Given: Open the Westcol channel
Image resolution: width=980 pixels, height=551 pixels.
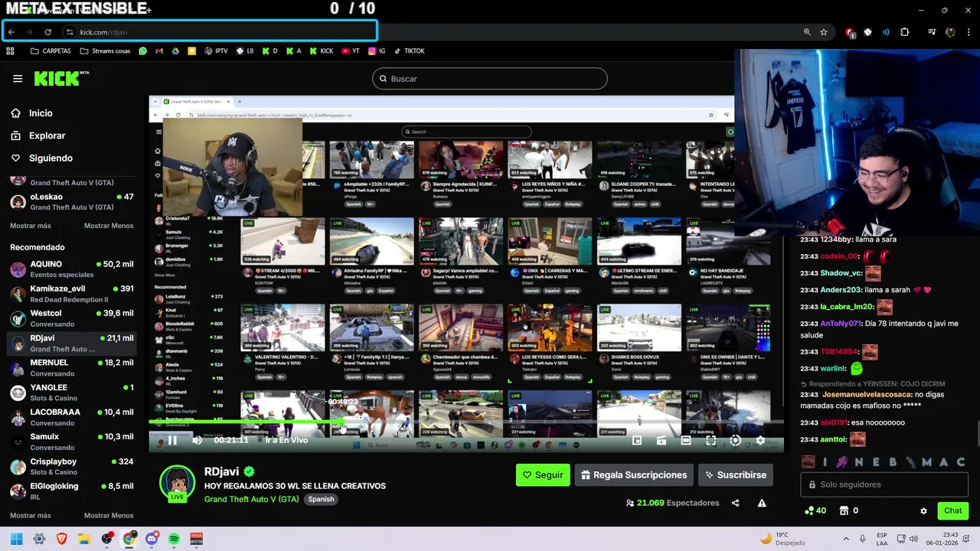Looking at the screenshot, I should (x=71, y=318).
